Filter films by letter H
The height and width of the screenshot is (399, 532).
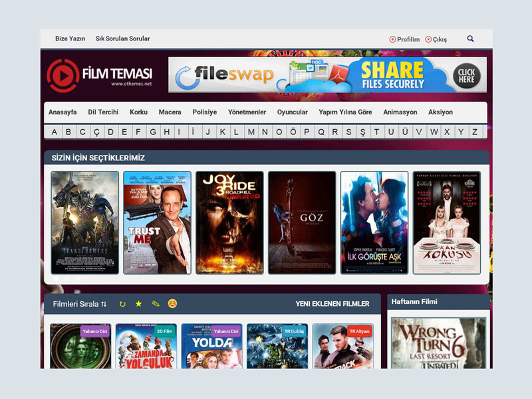[x=167, y=132]
